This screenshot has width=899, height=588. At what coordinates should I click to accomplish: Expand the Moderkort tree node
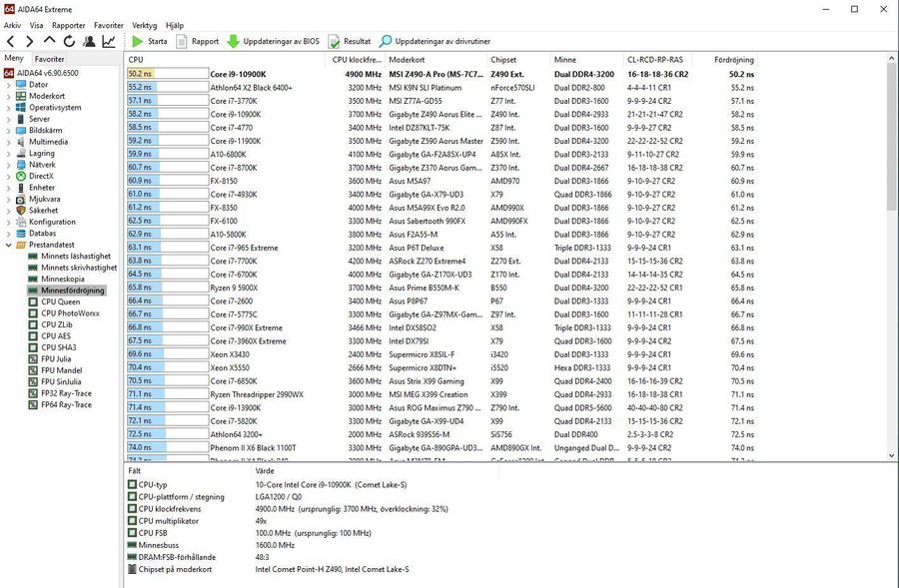tap(8, 96)
